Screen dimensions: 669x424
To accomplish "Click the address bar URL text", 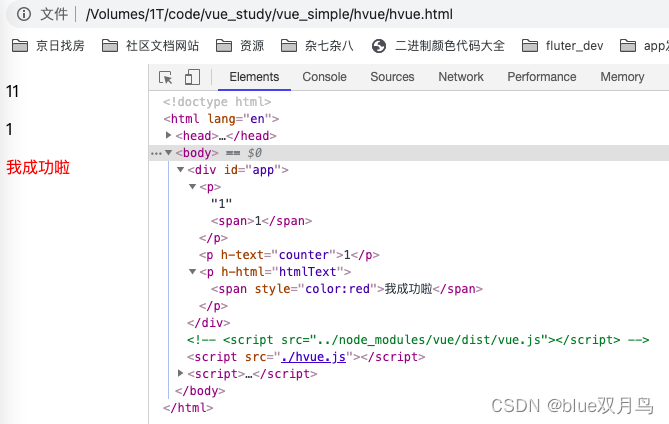I will pos(269,14).
